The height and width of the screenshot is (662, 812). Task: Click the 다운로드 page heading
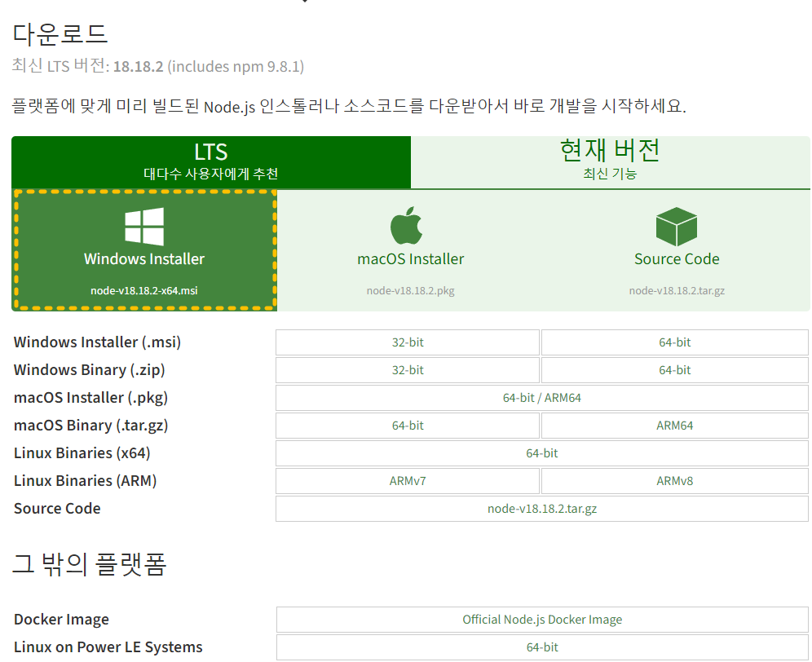tap(60, 34)
